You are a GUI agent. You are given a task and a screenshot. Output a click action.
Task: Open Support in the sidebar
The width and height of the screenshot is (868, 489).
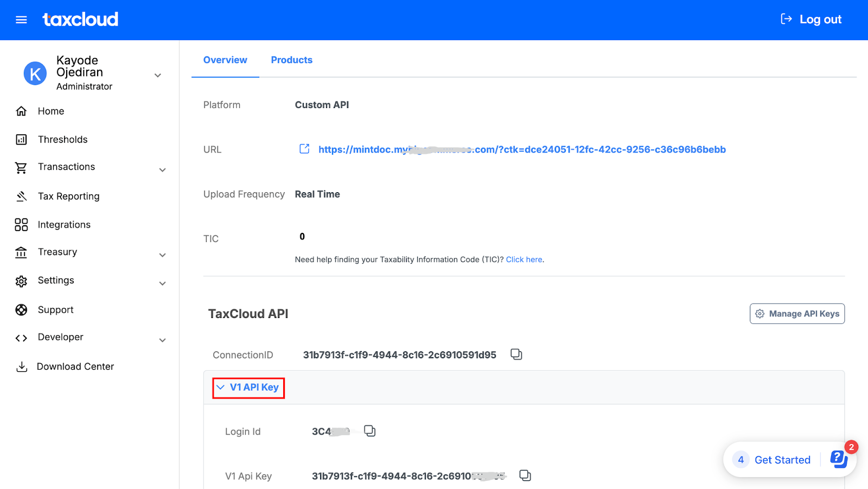[x=55, y=310]
